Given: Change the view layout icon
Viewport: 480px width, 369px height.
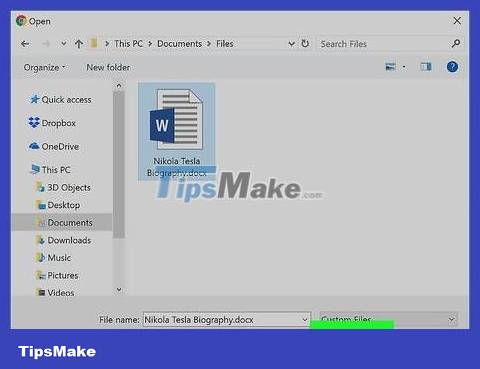Looking at the screenshot, I should coord(390,67).
